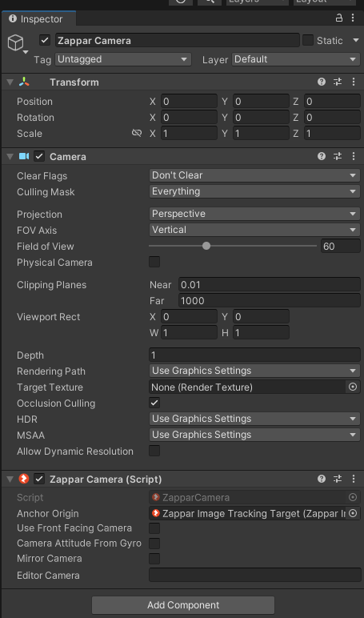Open the Tag dropdown
364x618 pixels.
(x=123, y=59)
